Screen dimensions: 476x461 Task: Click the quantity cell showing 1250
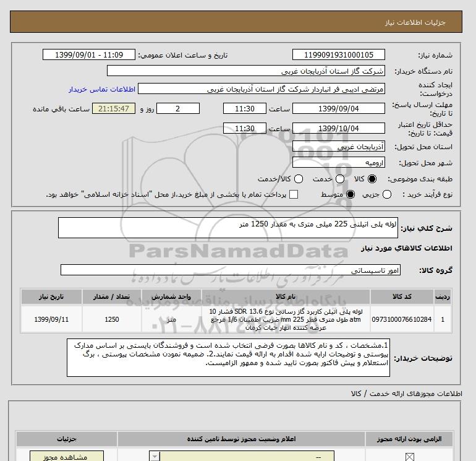(x=111, y=319)
